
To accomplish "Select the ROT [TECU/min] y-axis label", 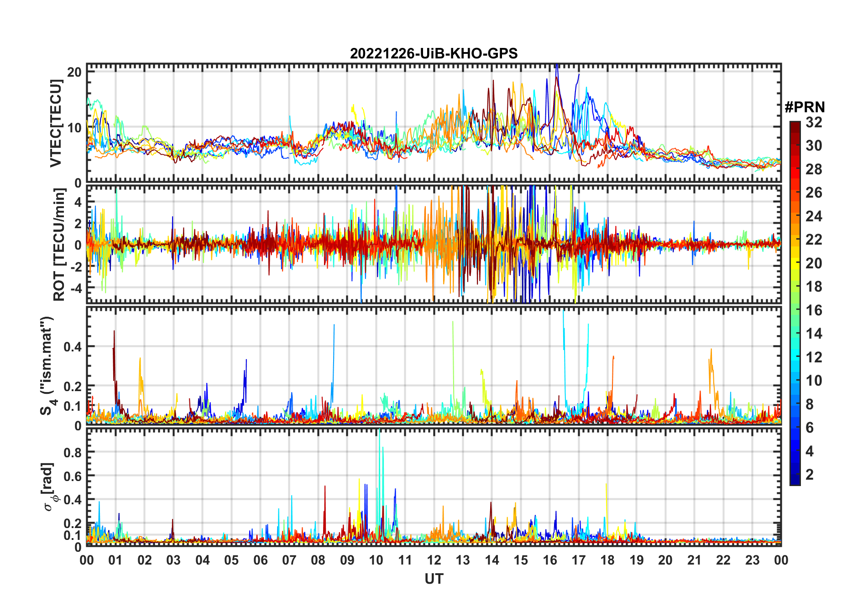I will (x=59, y=245).
